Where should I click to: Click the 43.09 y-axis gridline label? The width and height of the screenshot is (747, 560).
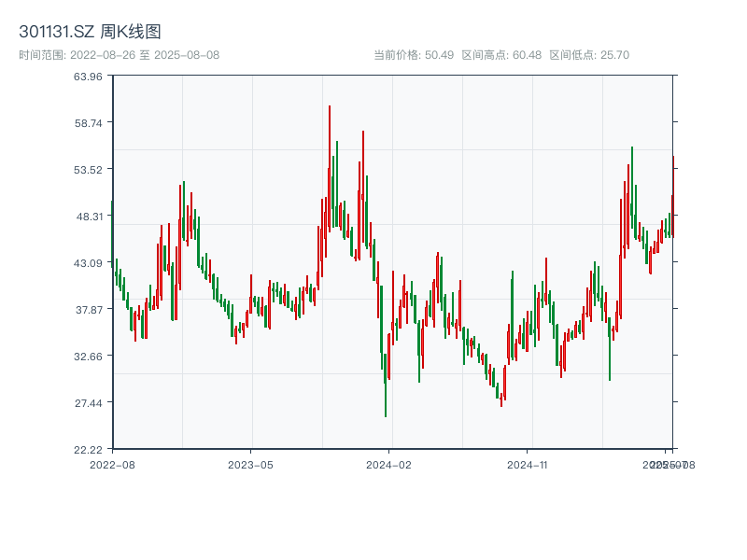click(x=89, y=263)
